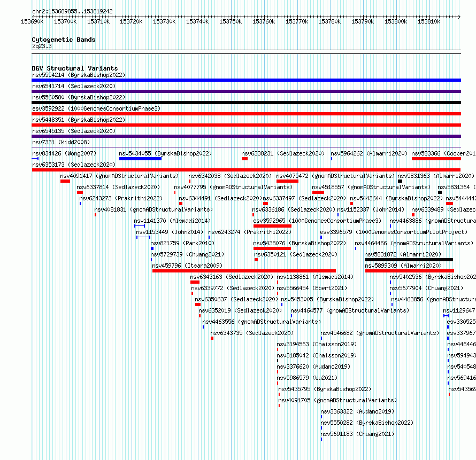Select red bar beneath nsv5438076

point(272,248)
